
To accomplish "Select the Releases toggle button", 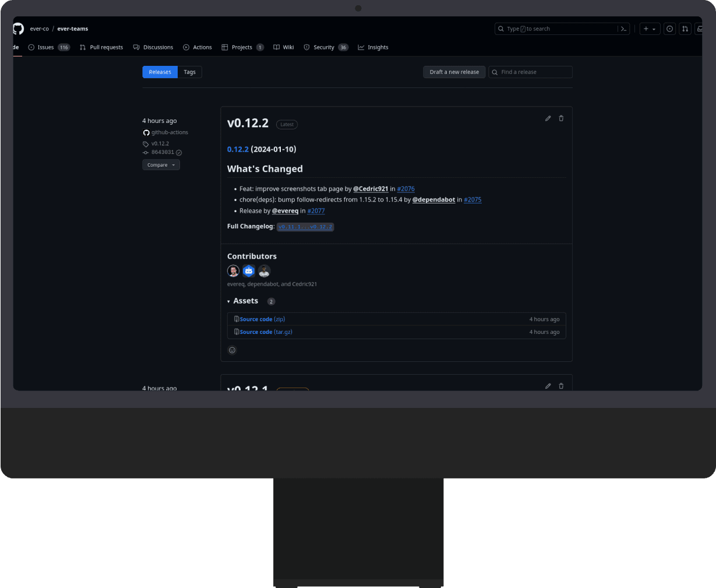I will tap(160, 72).
